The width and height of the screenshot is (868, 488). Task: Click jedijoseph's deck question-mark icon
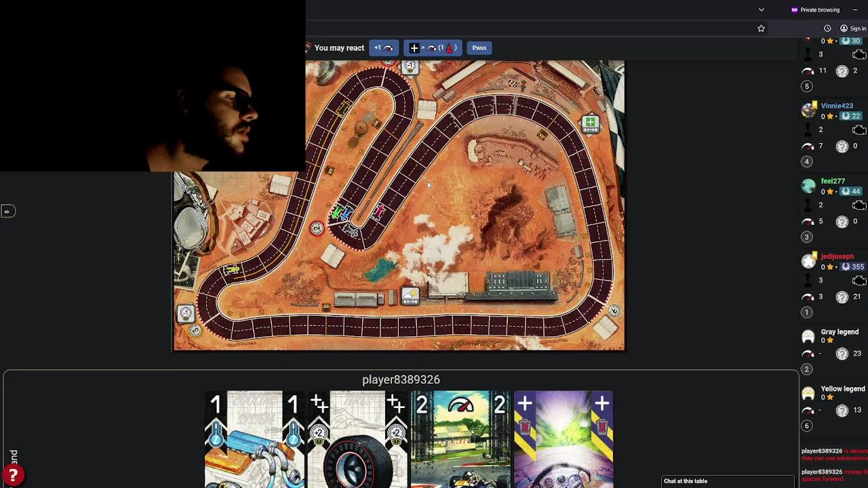tap(842, 297)
